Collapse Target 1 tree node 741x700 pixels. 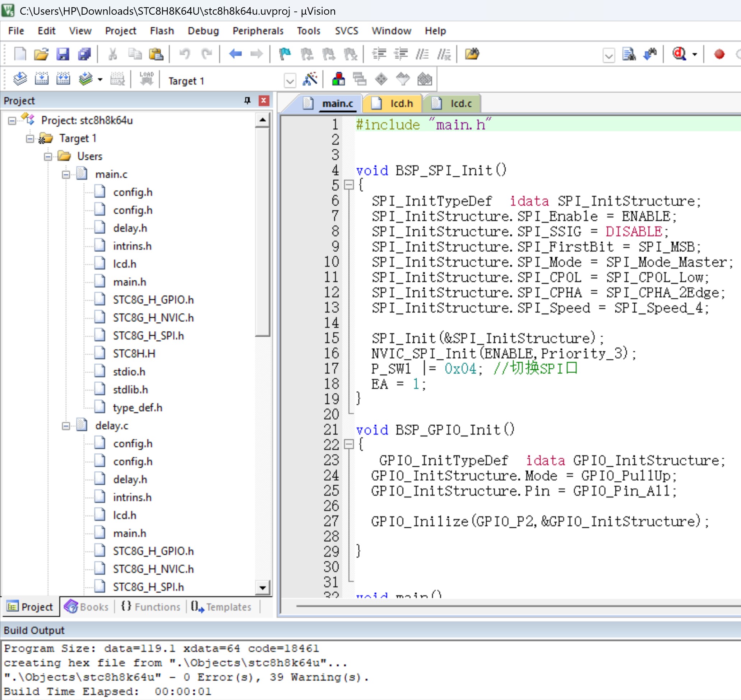point(30,139)
